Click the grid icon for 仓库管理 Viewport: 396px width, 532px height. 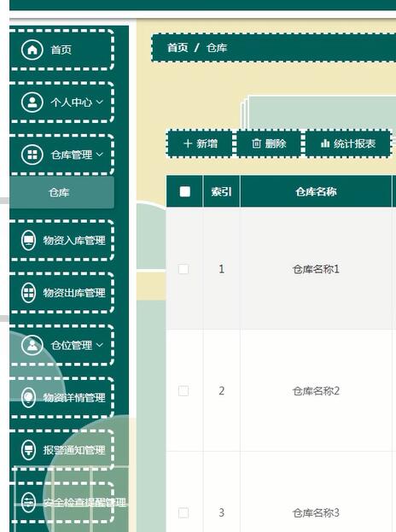click(32, 155)
